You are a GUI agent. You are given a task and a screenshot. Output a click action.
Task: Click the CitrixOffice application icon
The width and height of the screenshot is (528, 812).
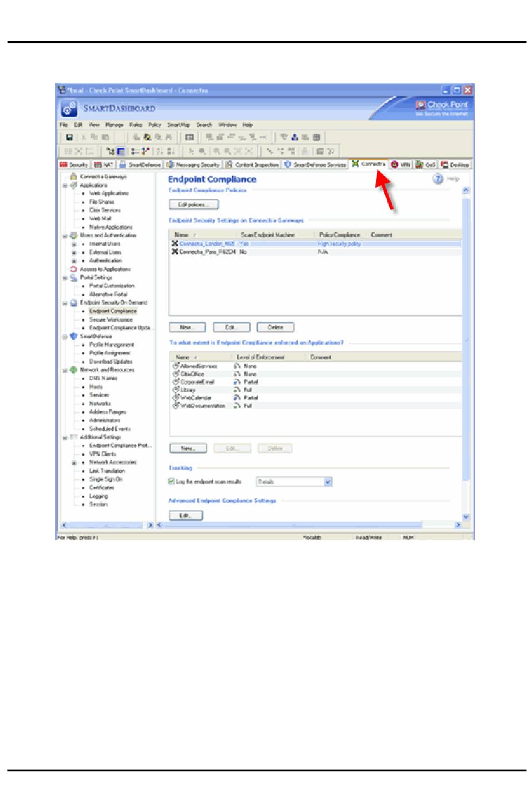(176, 374)
